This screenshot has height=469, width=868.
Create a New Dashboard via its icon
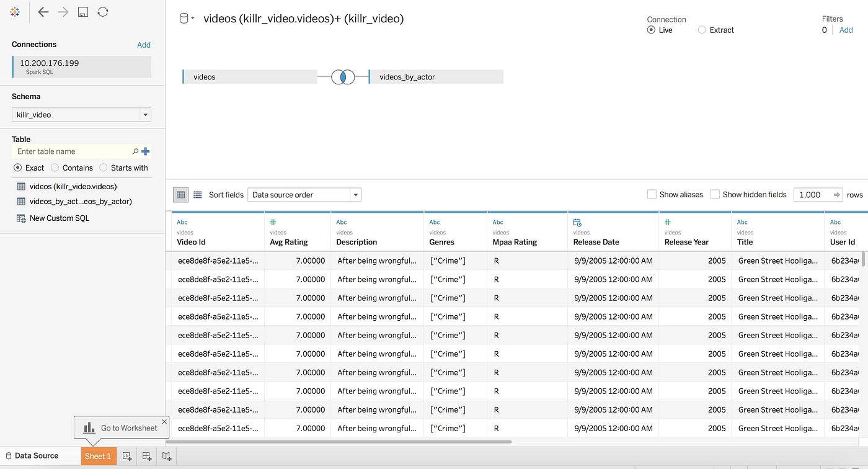click(x=146, y=456)
